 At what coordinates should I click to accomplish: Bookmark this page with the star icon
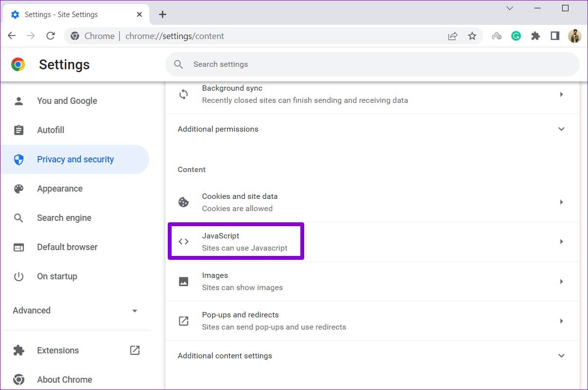click(x=472, y=36)
